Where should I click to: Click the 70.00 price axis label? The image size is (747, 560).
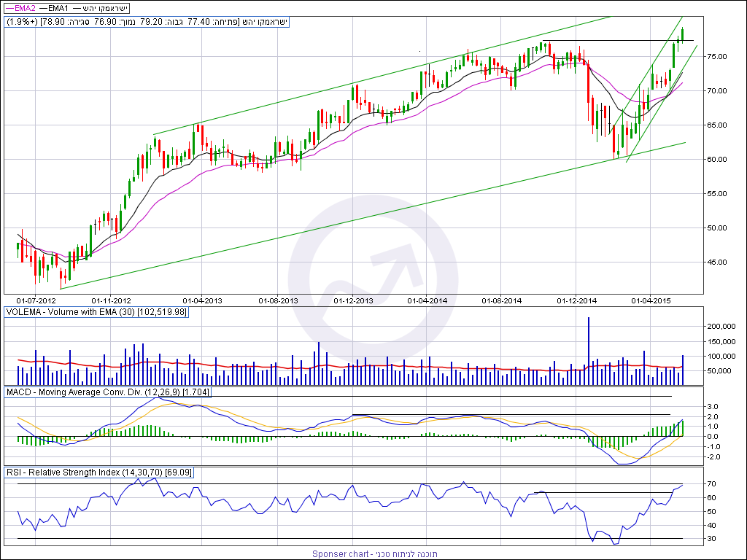(716, 91)
